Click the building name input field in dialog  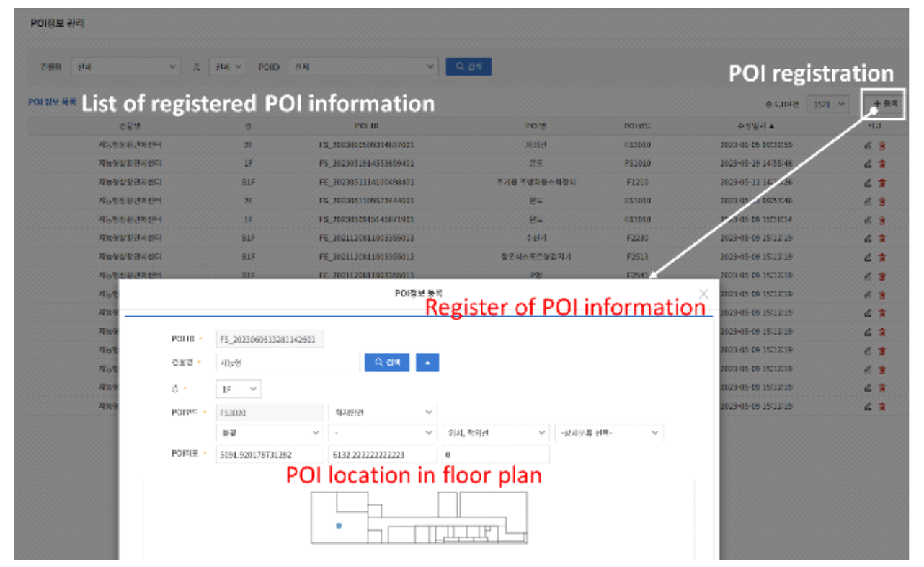(287, 363)
